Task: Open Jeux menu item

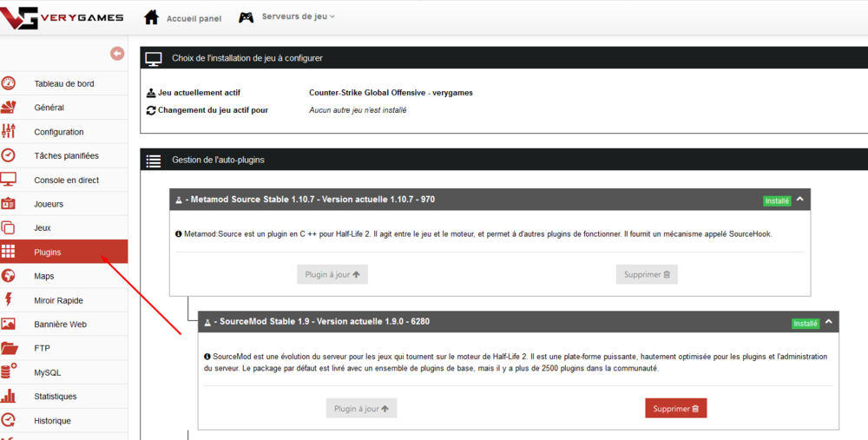Action: tap(63, 227)
